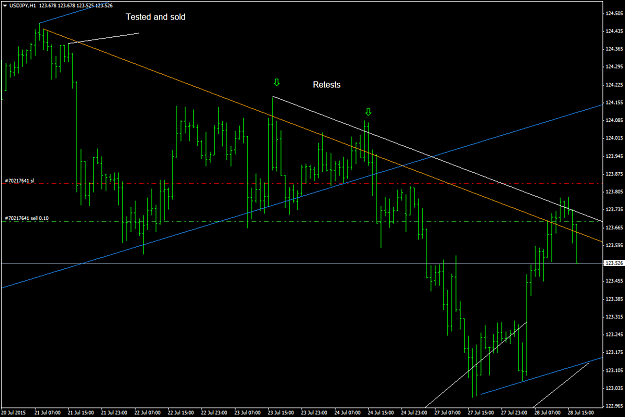Click the 28 Jul 07:00 time label
The height and width of the screenshot is (417, 625).
548,413
